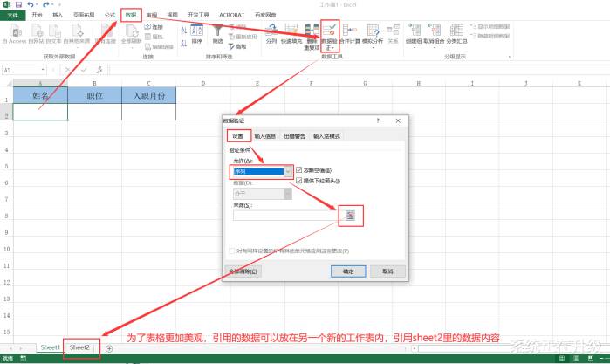Click 自文本 (From Text) icon

[x=54, y=33]
